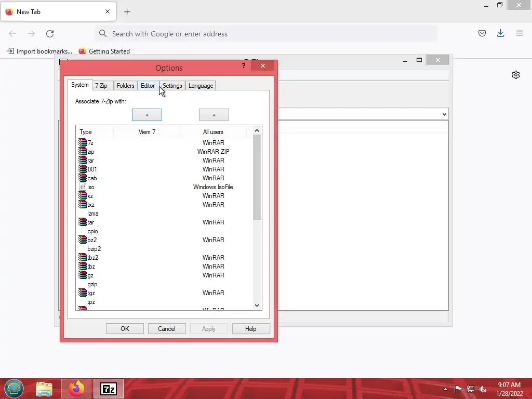Click the All users column header
Screen dimensions: 532x399
pos(213,132)
